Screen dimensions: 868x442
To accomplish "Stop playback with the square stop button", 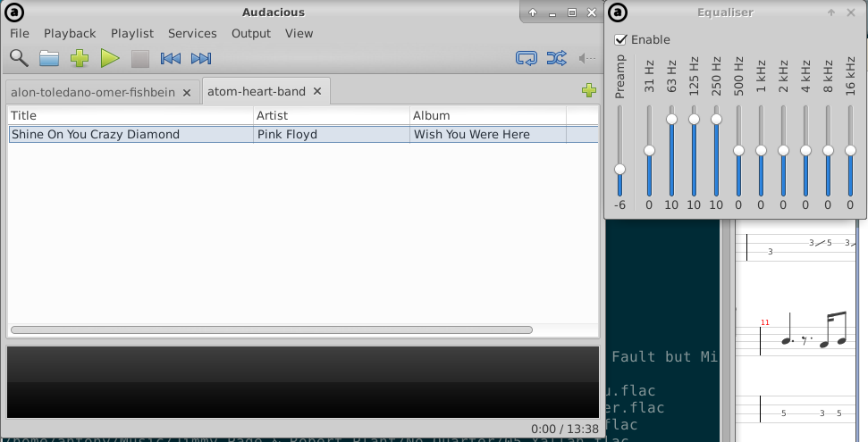I will coord(140,58).
